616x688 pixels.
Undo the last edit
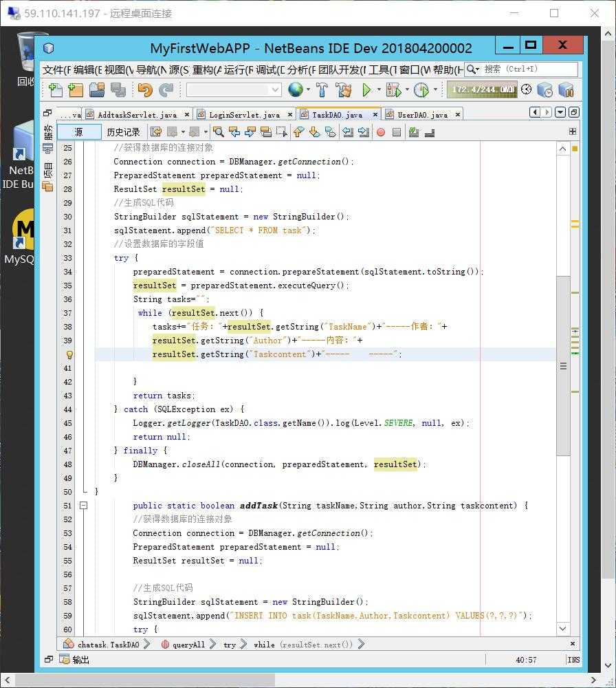[144, 90]
